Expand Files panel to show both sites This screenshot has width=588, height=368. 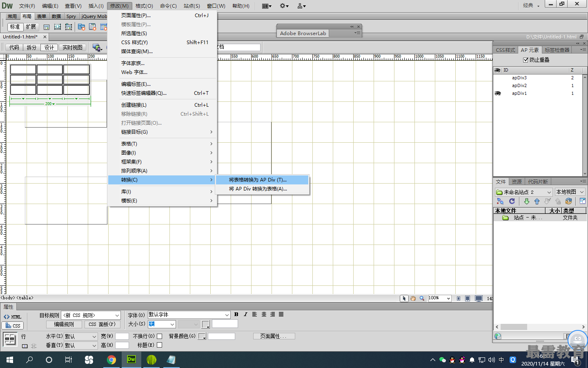tap(583, 201)
